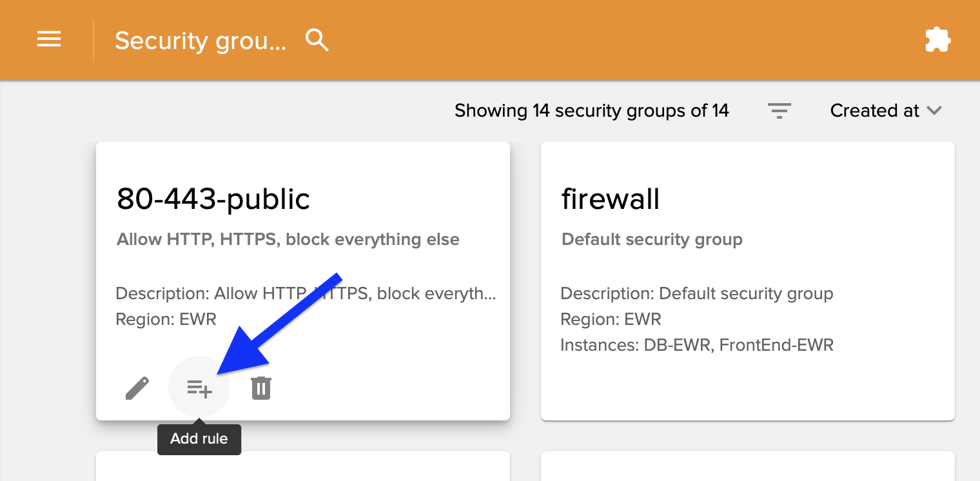Viewport: 980px width, 481px height.
Task: Click the truncated Description on 80-443-public card
Action: (x=306, y=294)
